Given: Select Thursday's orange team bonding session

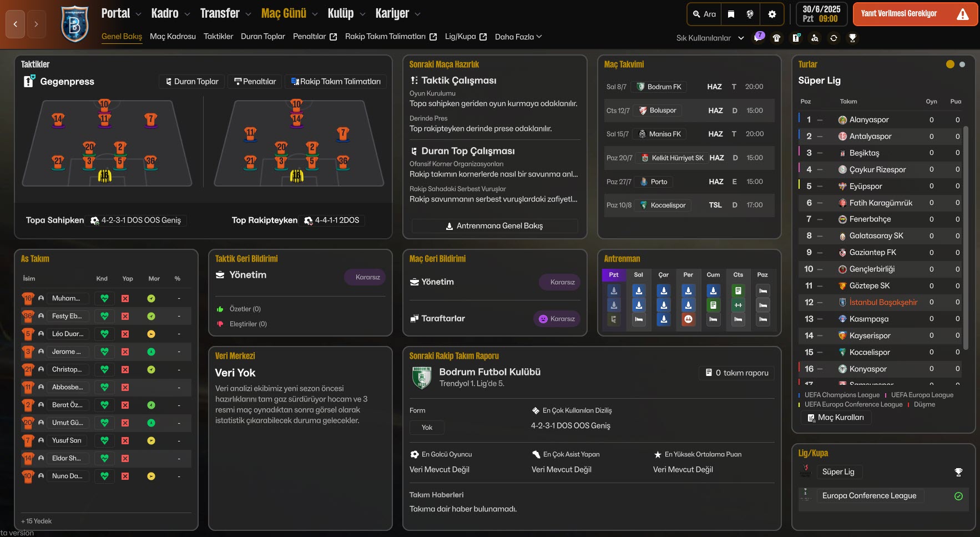Looking at the screenshot, I should [688, 319].
